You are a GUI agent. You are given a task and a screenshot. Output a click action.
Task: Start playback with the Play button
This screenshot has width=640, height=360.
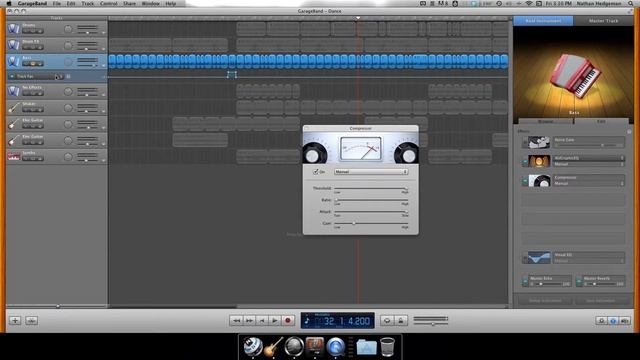click(x=275, y=321)
